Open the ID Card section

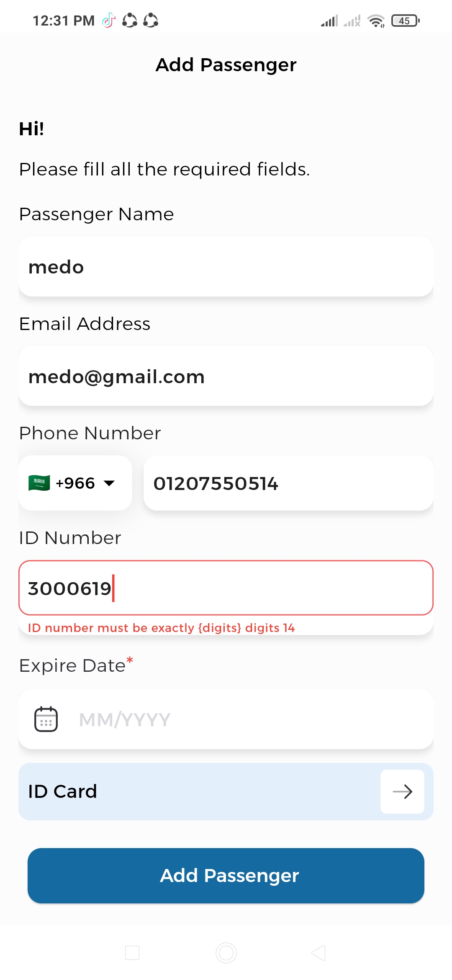(197, 792)
